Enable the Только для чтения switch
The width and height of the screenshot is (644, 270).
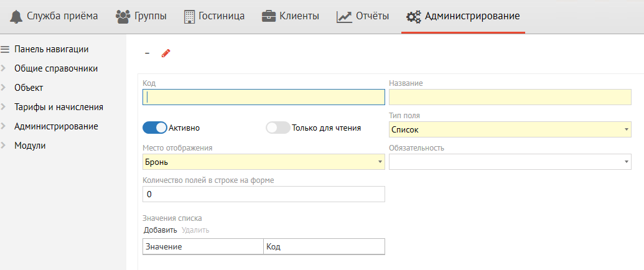(x=278, y=128)
